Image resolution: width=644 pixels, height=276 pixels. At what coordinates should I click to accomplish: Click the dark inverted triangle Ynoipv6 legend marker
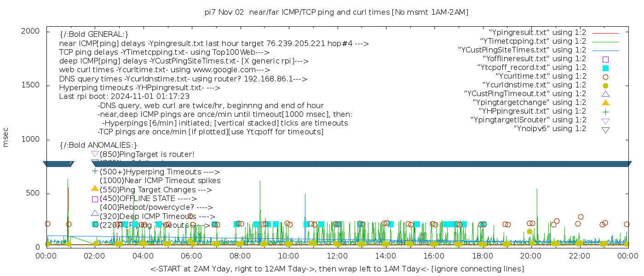[x=605, y=130]
